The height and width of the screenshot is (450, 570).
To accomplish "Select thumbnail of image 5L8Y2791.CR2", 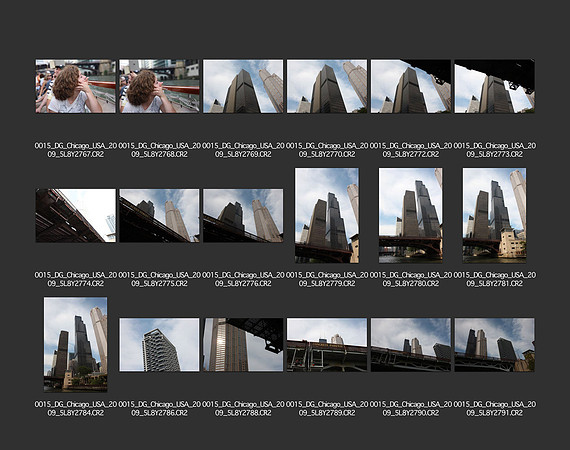I will tap(494, 345).
